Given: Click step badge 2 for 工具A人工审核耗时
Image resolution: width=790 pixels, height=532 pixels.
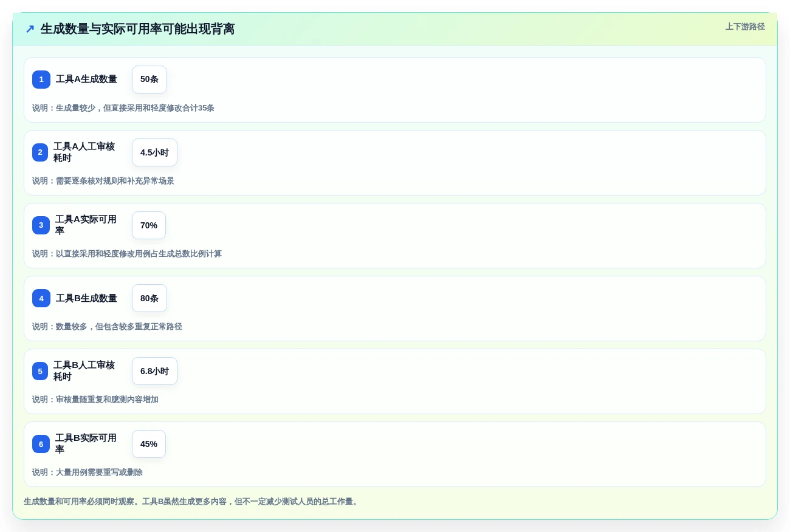Looking at the screenshot, I should pyautogui.click(x=40, y=152).
